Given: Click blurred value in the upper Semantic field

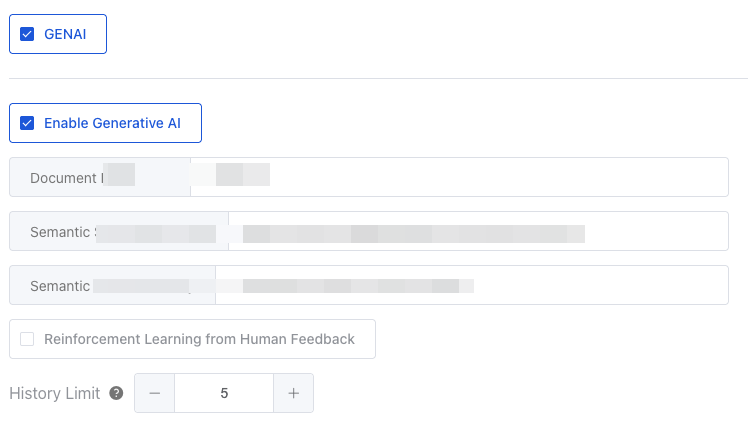Looking at the screenshot, I should (x=410, y=232).
